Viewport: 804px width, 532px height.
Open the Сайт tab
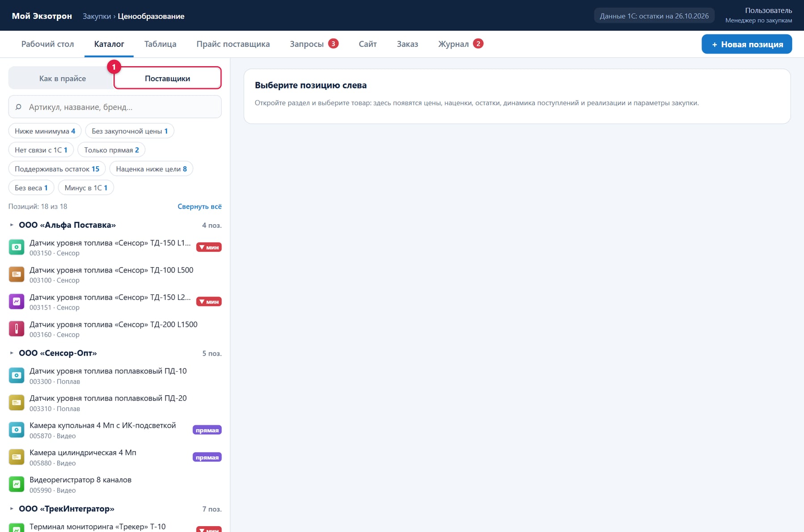pos(368,44)
